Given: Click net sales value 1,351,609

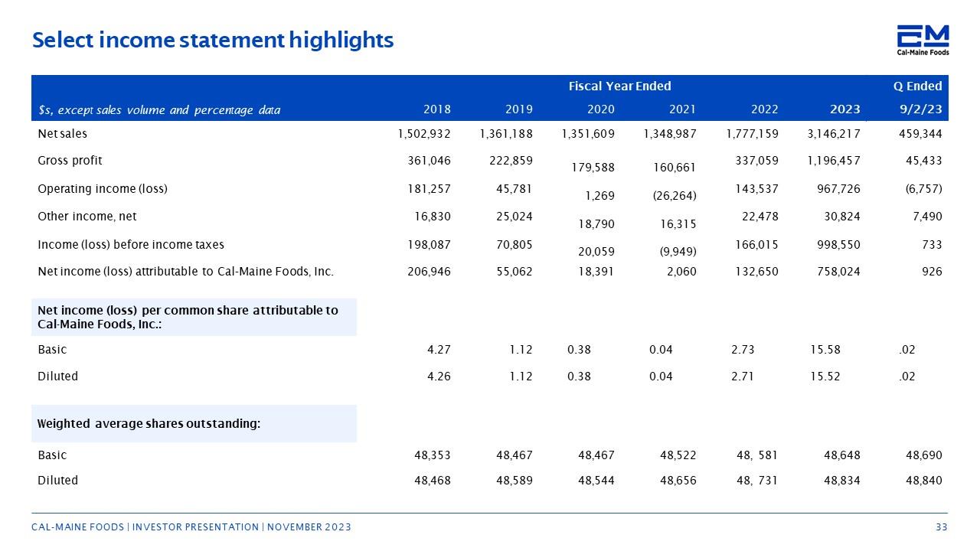Looking at the screenshot, I should coord(588,134).
